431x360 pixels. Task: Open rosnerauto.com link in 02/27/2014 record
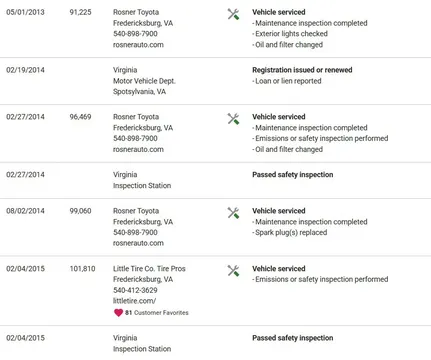[138, 149]
